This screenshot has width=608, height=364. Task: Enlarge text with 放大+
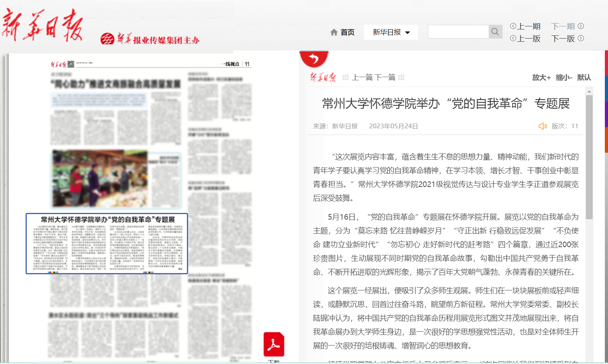coord(541,78)
